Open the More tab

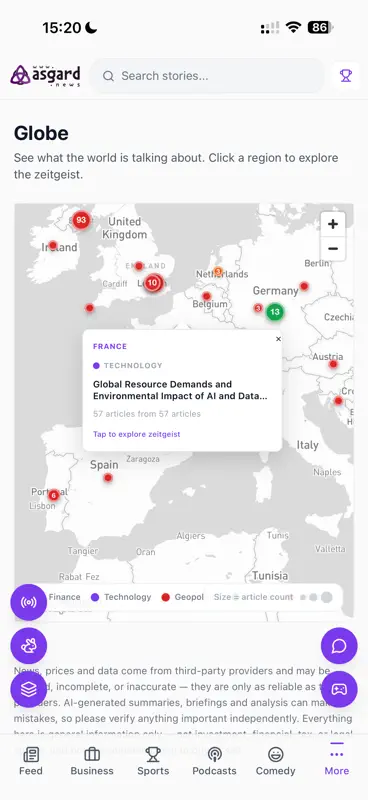(x=337, y=761)
